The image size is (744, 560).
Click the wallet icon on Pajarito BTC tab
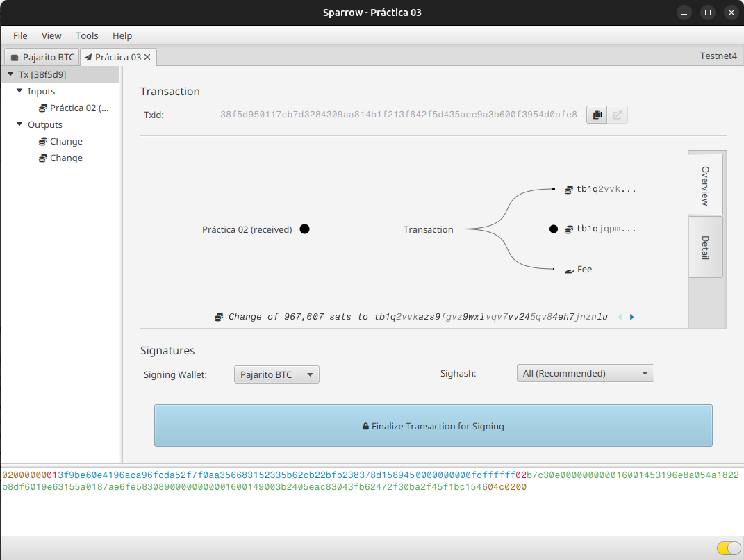click(x=15, y=58)
